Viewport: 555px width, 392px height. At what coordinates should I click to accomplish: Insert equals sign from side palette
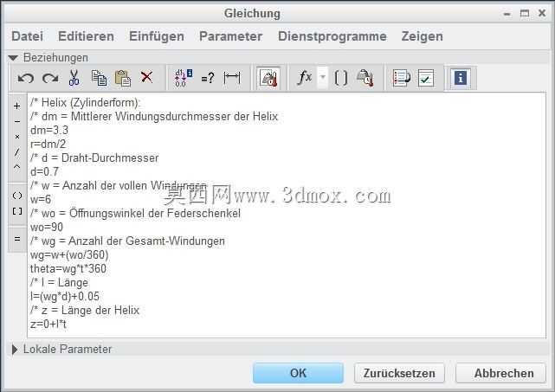[17, 239]
